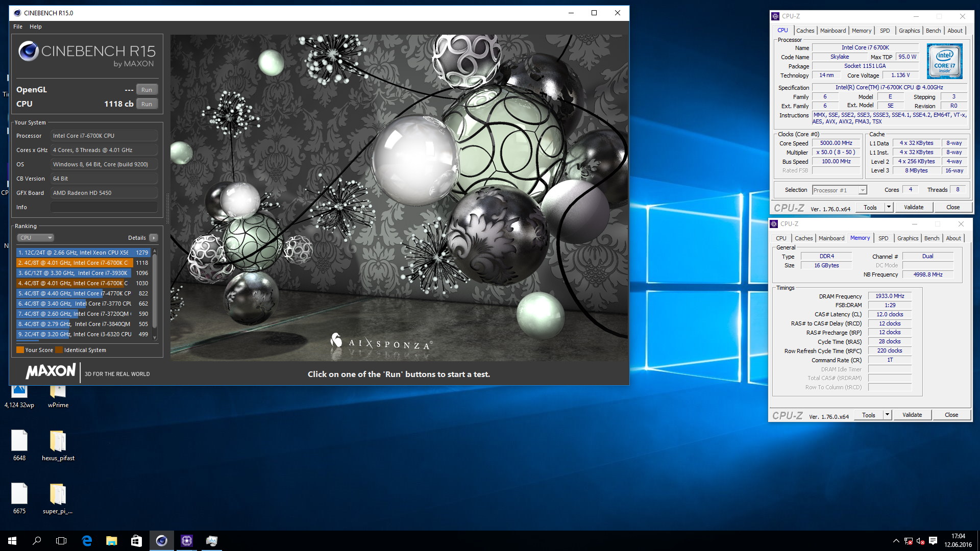Run the CPU benchmark test
This screenshot has width=980, height=551.
pyautogui.click(x=146, y=104)
